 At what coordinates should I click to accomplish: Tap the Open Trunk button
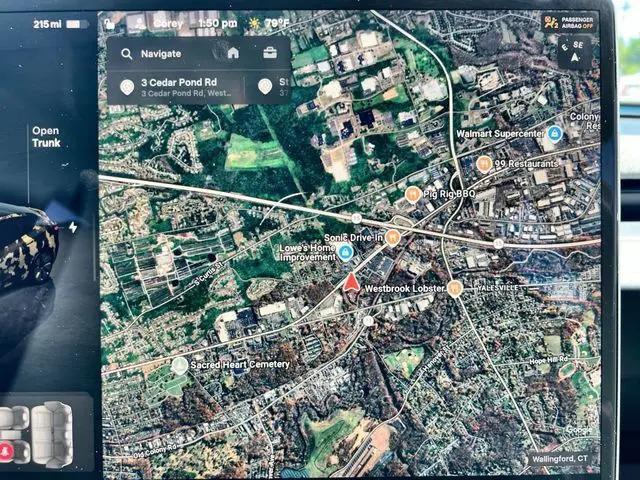pos(46,137)
